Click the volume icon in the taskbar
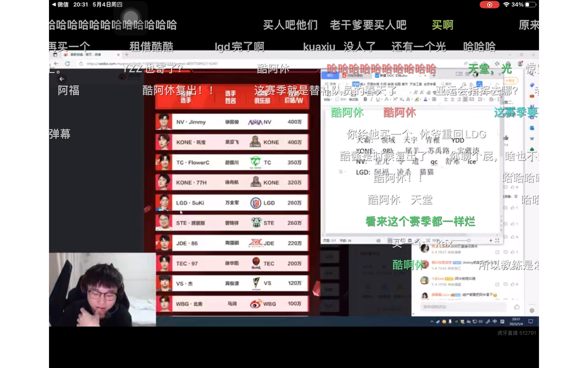The image size is (588, 368). [x=481, y=322]
